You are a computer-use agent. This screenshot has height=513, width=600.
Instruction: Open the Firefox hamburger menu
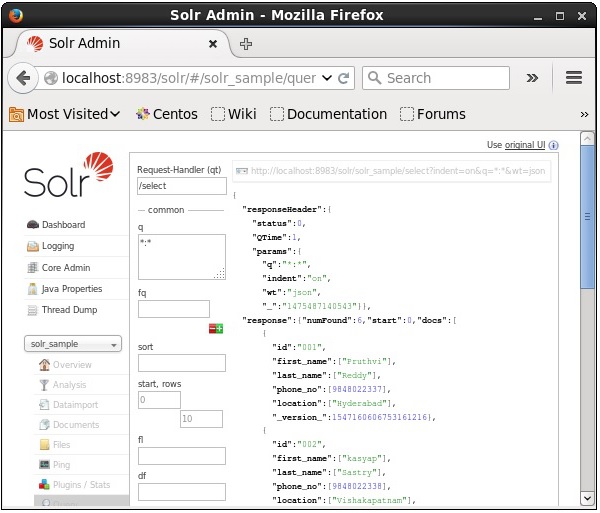point(574,78)
